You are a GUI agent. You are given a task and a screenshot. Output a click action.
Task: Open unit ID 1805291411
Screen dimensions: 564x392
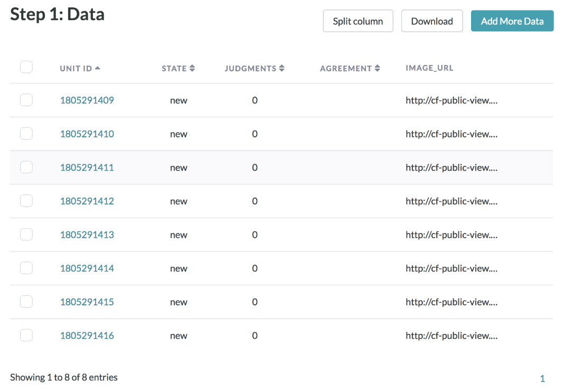point(87,167)
